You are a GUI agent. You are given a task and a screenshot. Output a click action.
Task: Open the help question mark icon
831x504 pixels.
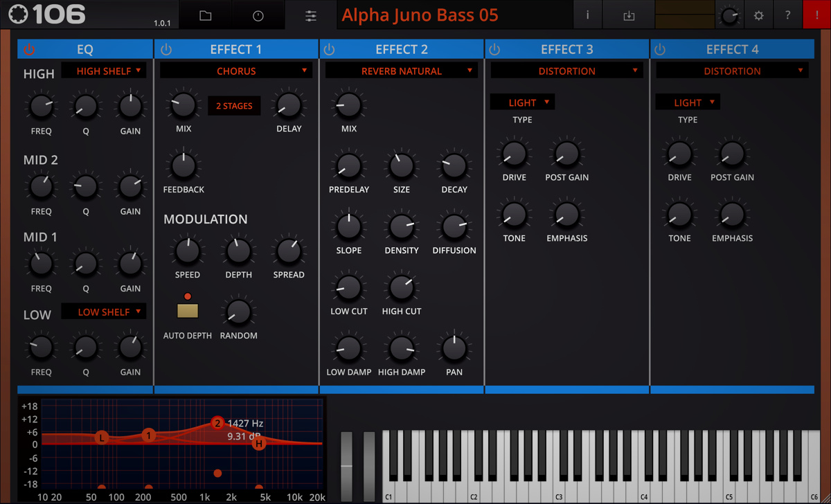click(x=787, y=15)
